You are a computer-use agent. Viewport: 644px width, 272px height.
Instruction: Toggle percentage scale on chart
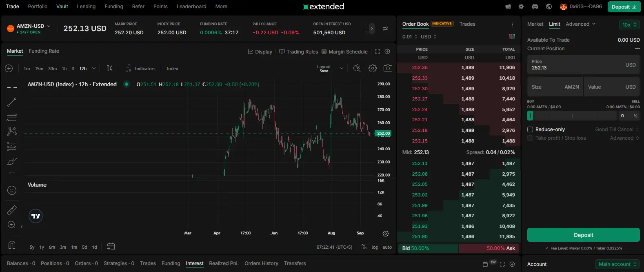[364, 247]
